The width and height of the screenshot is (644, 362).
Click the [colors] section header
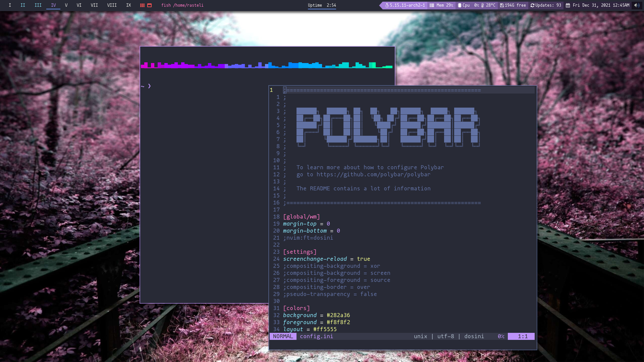coord(297,308)
